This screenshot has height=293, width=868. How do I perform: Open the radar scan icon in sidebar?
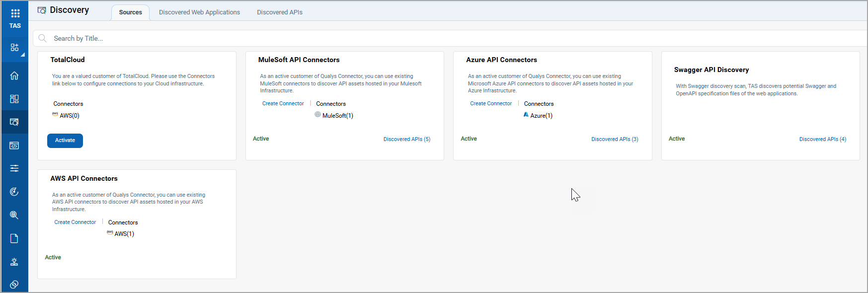coord(14,192)
